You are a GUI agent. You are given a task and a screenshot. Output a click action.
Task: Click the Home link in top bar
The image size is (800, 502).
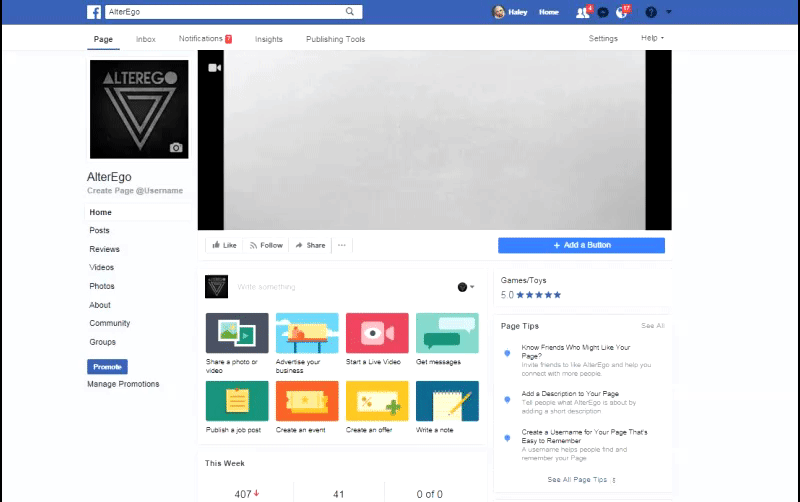tap(549, 12)
